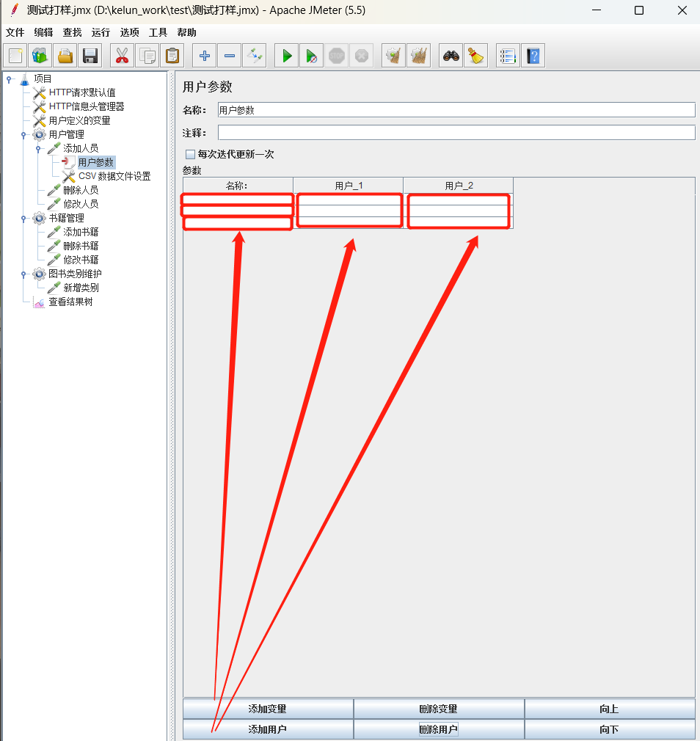This screenshot has height=741, width=700.
Task: Select HTTP信息头管理器 in the tree
Action: pos(87,107)
